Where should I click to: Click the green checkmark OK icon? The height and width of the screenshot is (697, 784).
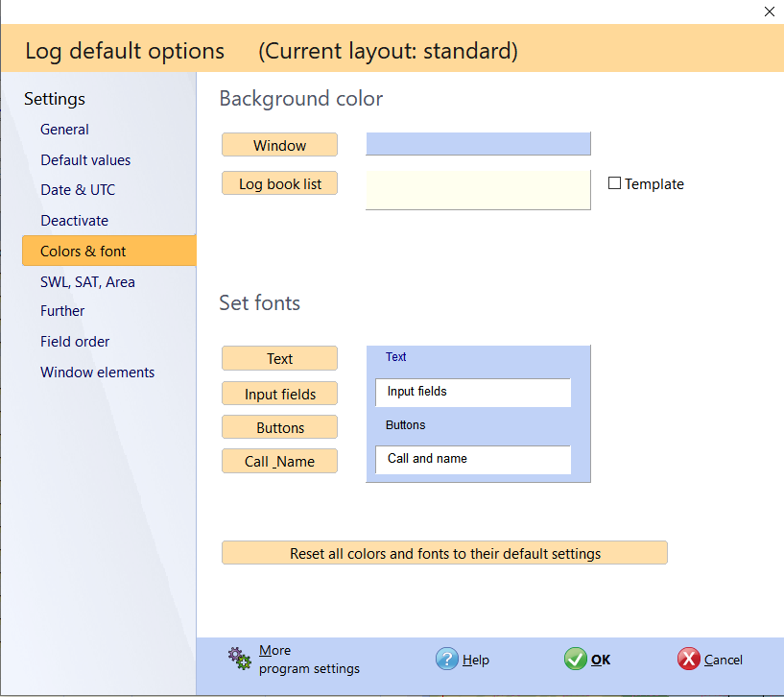click(575, 659)
